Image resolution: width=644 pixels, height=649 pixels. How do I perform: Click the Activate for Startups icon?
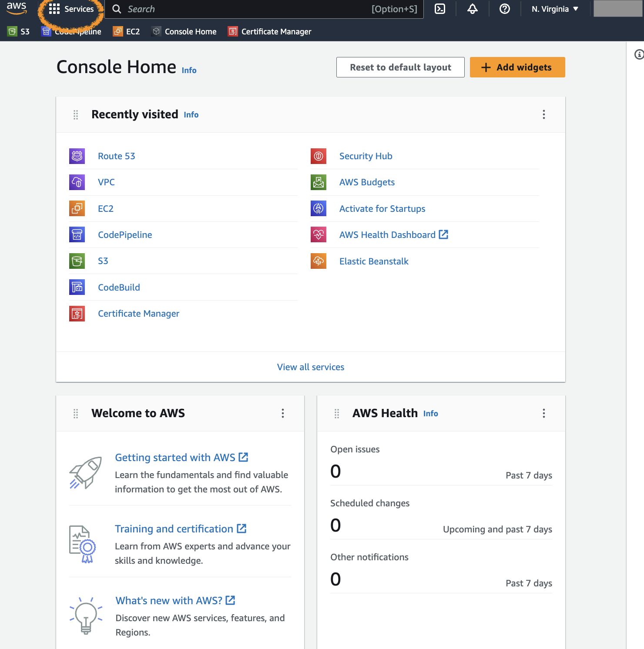click(x=319, y=209)
